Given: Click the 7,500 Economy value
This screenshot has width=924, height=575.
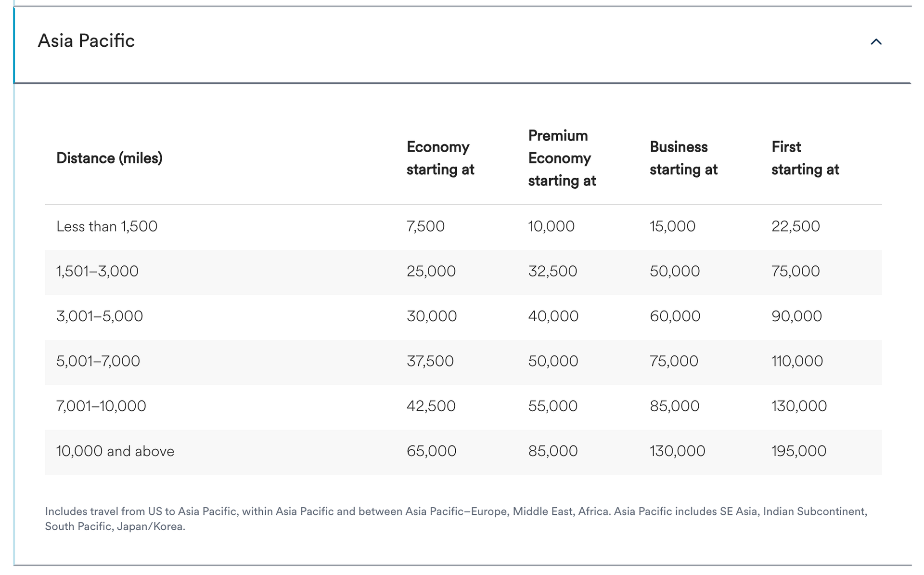Looking at the screenshot, I should click(x=425, y=226).
